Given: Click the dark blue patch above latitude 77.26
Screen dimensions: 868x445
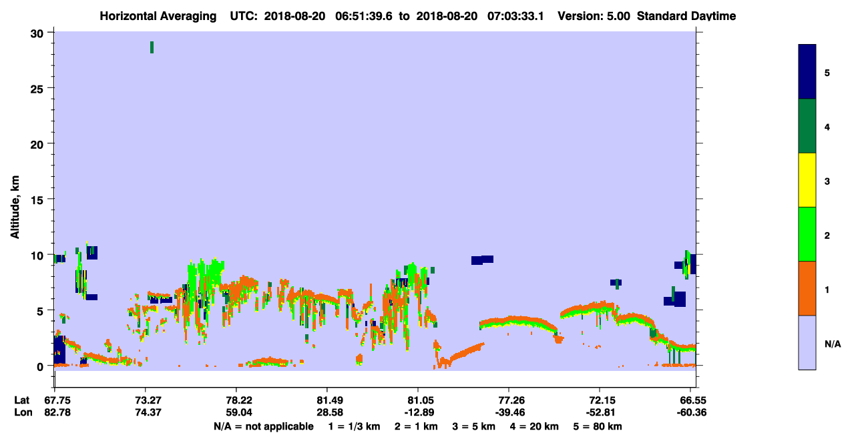Looking at the screenshot, I should click(482, 260).
